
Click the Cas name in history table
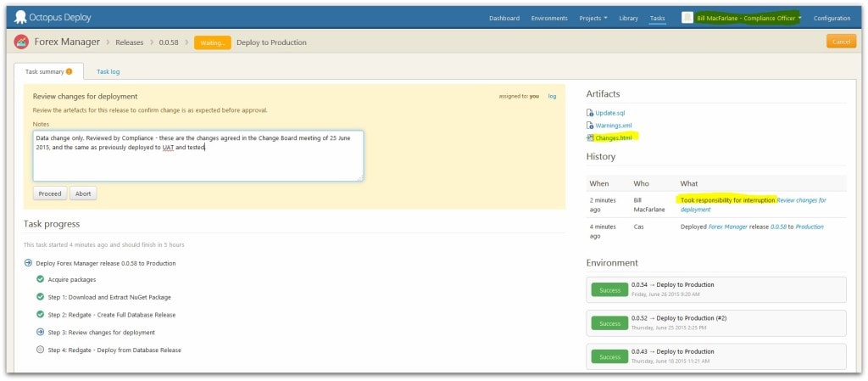pyautogui.click(x=639, y=227)
